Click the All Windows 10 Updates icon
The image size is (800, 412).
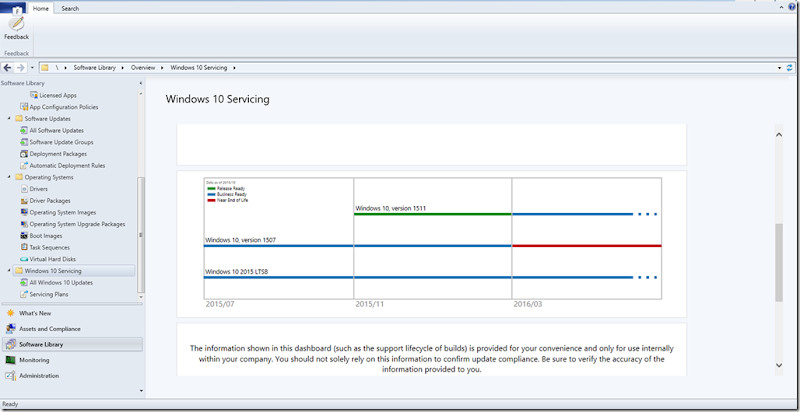[x=24, y=283]
